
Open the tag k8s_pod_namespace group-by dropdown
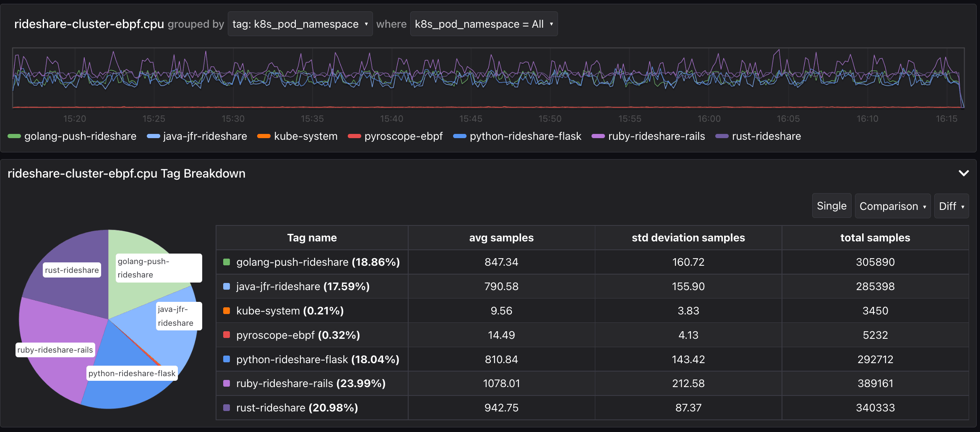tap(300, 24)
